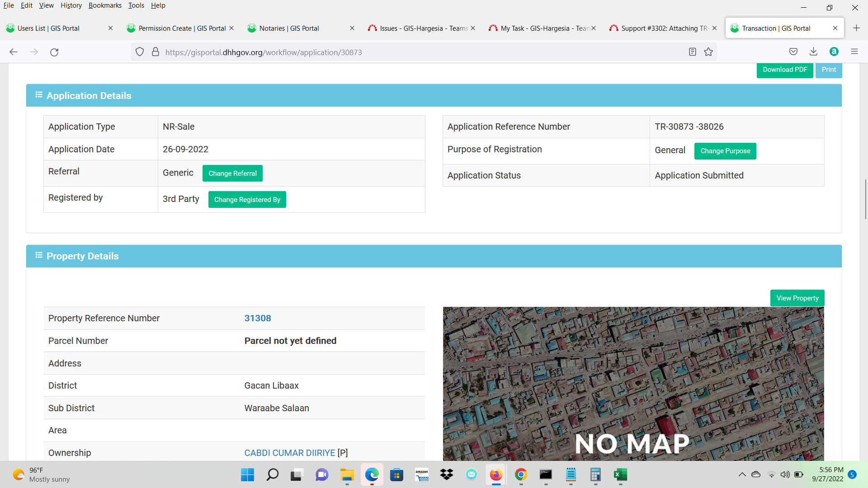Viewport: 868px width, 488px height.
Task: Open owner CABDI CUMAR DIIRIYE link
Action: pos(290,453)
